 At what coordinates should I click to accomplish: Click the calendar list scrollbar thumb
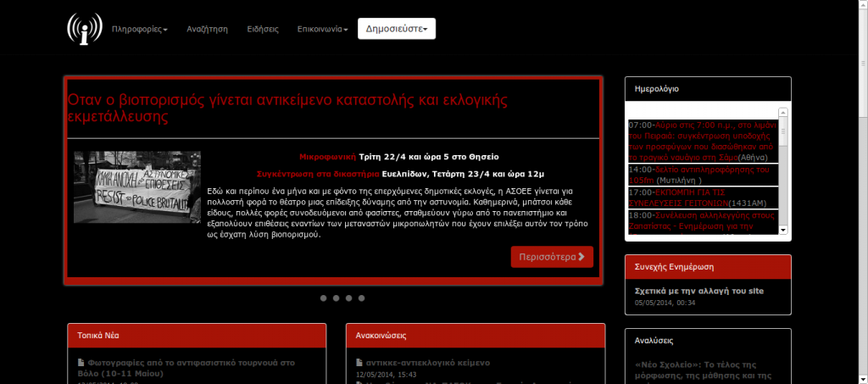783,131
